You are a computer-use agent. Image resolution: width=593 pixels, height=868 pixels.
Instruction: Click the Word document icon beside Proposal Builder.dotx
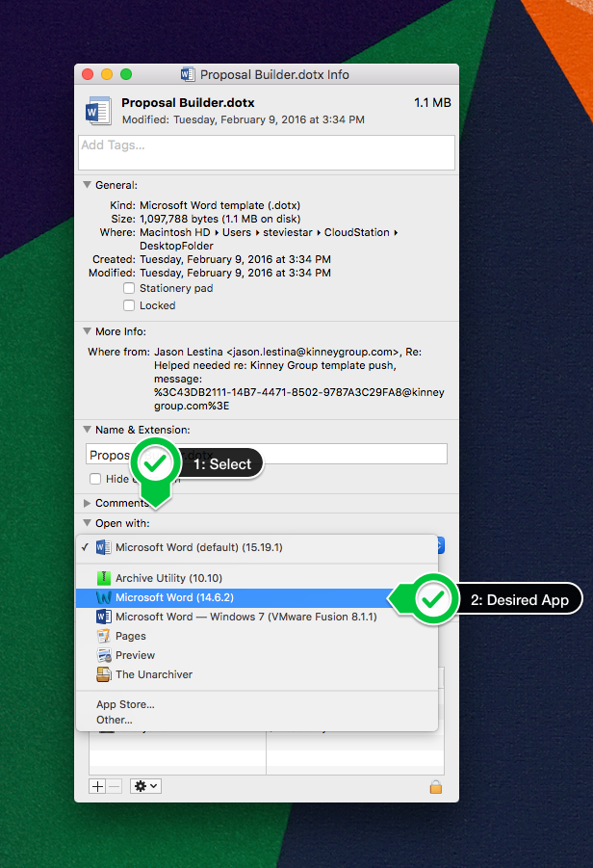tap(98, 111)
